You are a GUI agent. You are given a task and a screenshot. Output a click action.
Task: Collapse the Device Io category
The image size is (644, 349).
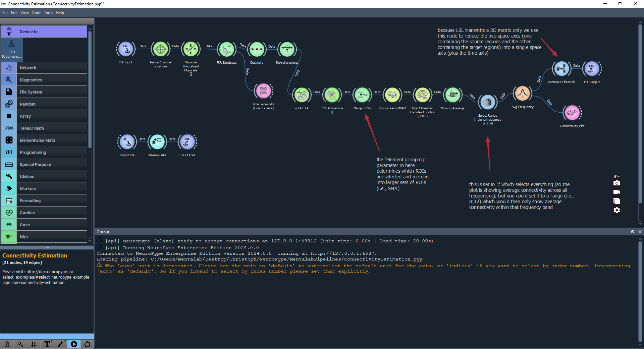pyautogui.click(x=44, y=32)
